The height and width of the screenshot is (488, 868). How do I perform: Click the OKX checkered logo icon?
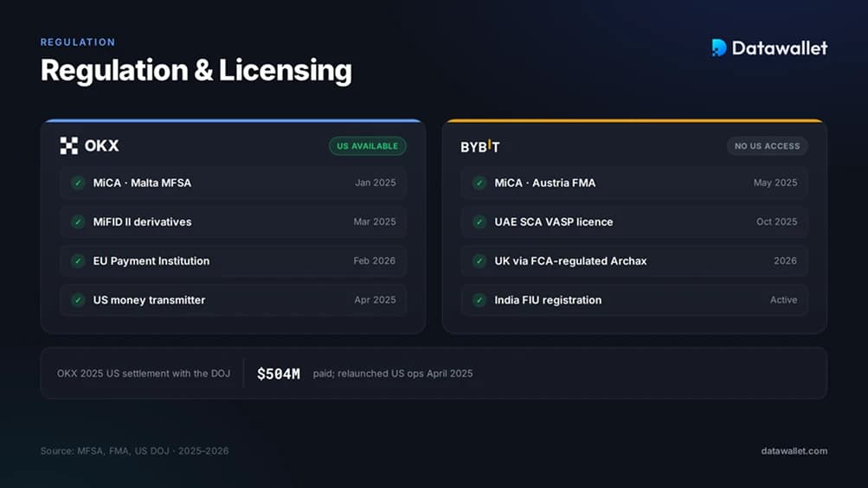[x=68, y=145]
